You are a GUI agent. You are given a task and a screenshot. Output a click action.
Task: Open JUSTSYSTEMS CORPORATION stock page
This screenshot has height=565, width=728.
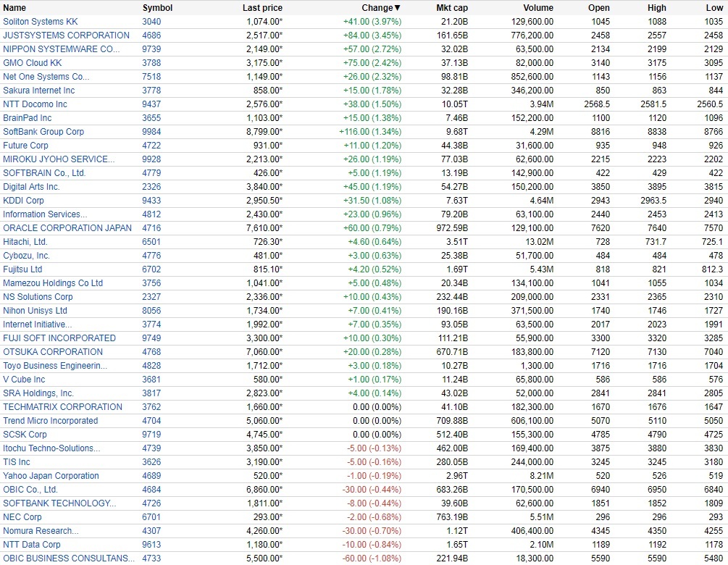[66, 35]
